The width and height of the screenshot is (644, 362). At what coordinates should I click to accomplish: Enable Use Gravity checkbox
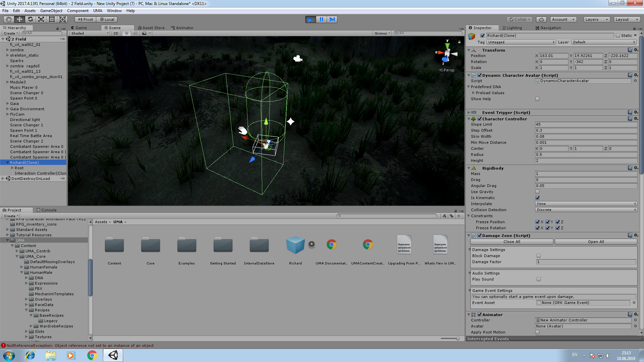click(x=537, y=192)
